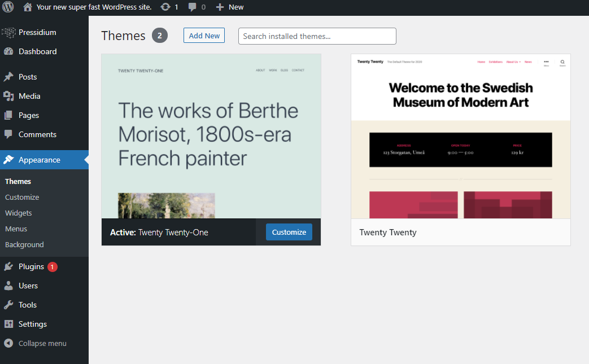Focus the Search installed themes field

pyautogui.click(x=317, y=36)
